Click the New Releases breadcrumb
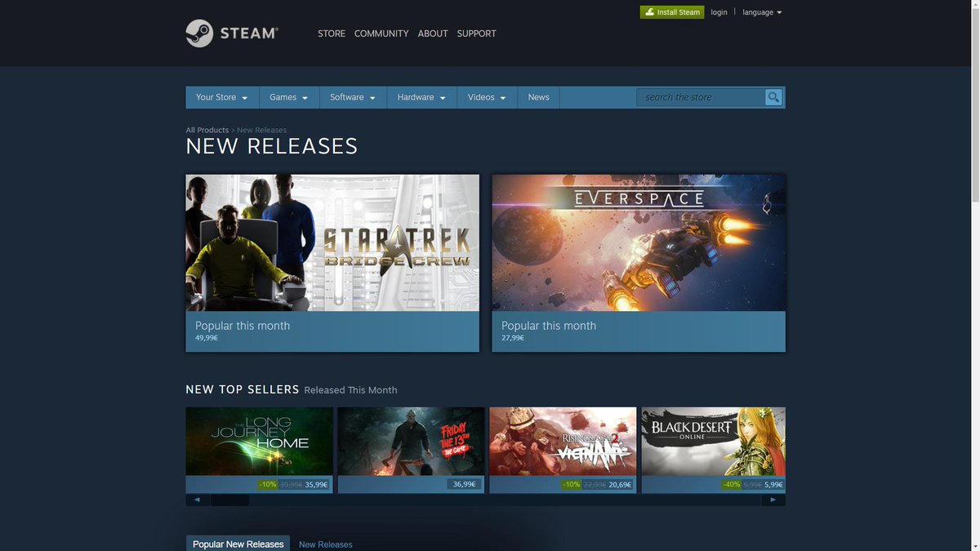The height and width of the screenshot is (551, 980). click(x=261, y=130)
